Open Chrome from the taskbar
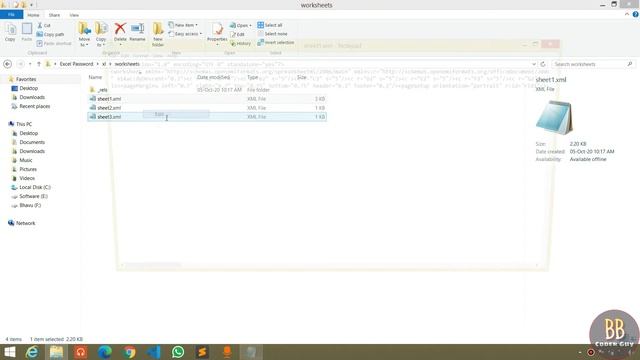Screen dimensions: 640x360 [129, 352]
